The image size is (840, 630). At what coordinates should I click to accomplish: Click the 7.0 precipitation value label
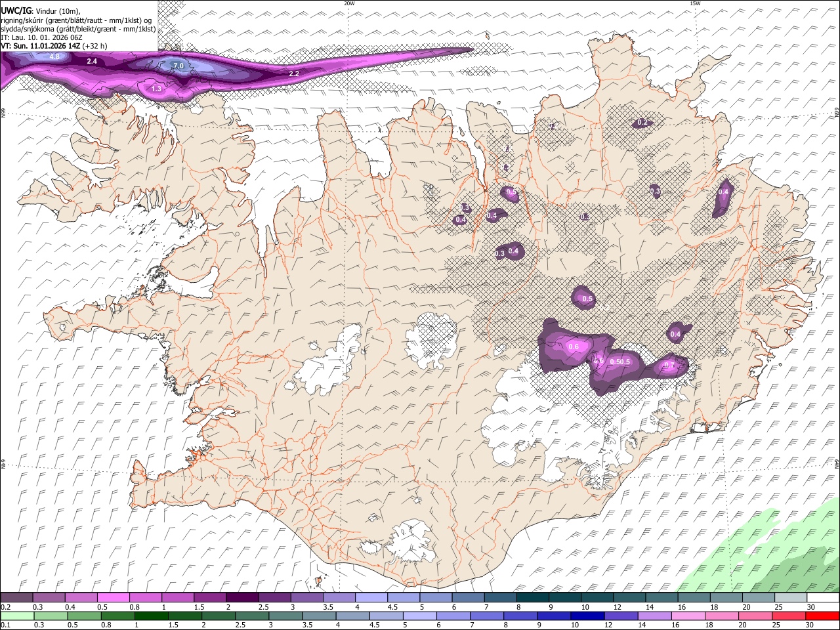tap(178, 66)
